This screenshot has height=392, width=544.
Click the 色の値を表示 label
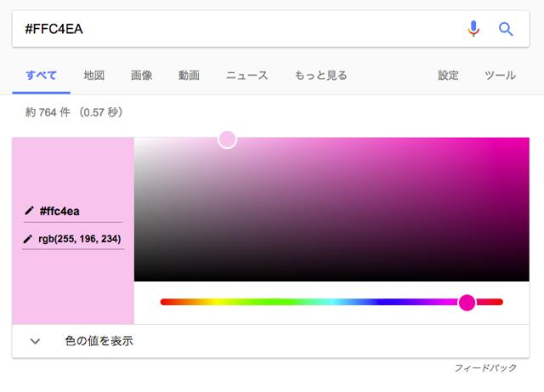pyautogui.click(x=99, y=341)
